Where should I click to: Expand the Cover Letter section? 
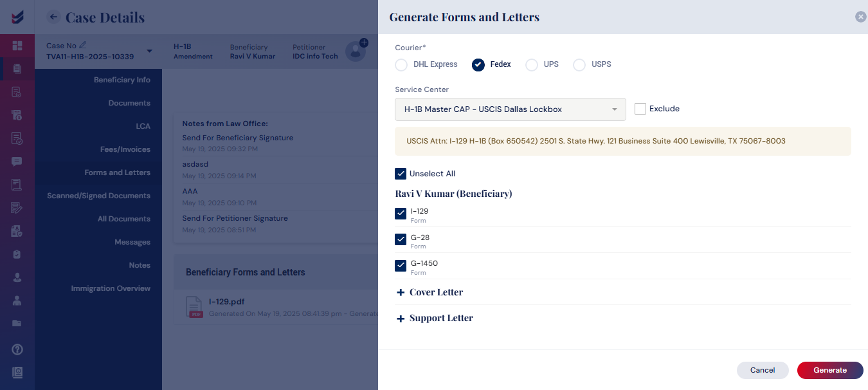click(436, 292)
